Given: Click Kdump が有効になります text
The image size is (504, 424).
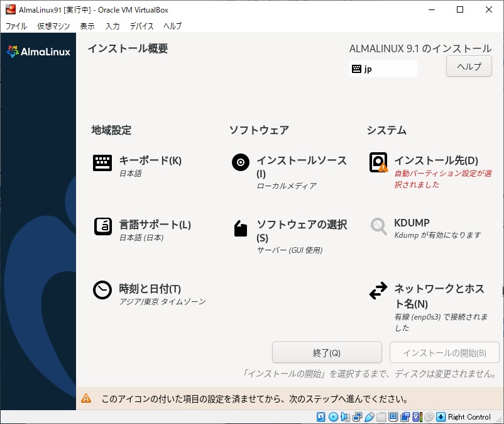Looking at the screenshot, I should (x=437, y=235).
